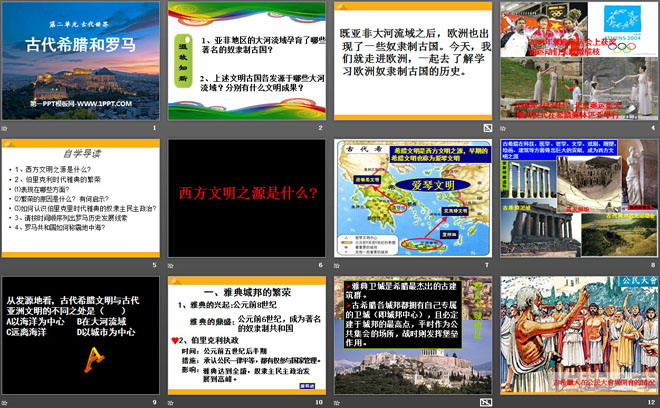Select slide 10 titled 雅典城邦的繁荣

[x=247, y=336]
